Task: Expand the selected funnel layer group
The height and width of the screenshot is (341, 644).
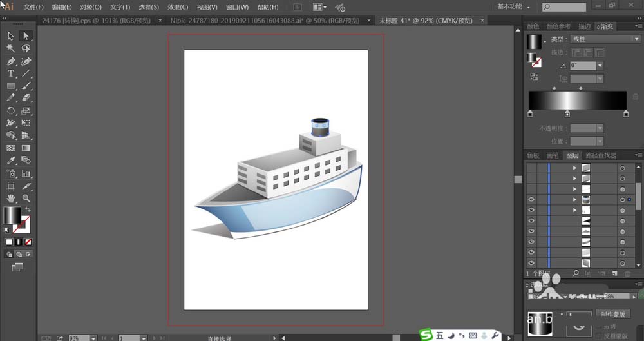Action: (x=574, y=199)
